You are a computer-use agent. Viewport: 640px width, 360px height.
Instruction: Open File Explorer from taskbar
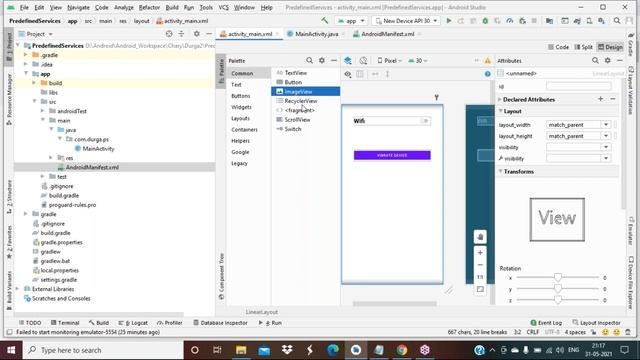pos(241,350)
